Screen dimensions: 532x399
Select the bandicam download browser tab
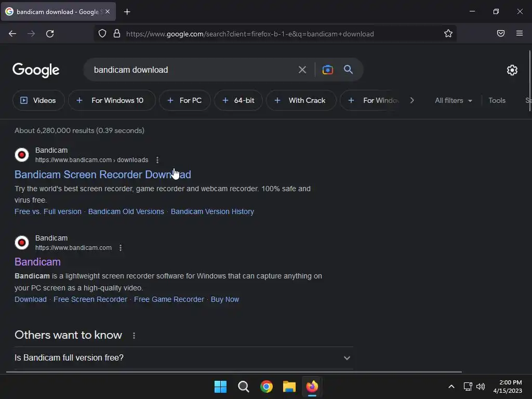pyautogui.click(x=58, y=11)
